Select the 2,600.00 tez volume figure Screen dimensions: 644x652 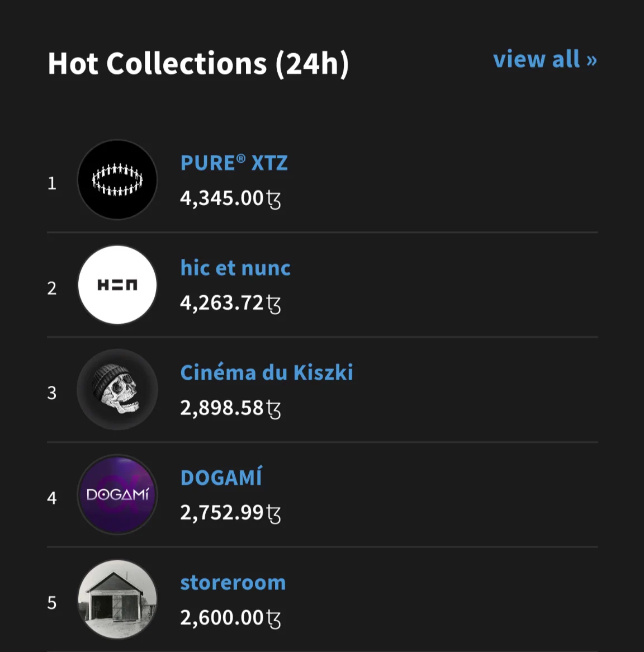(x=230, y=618)
